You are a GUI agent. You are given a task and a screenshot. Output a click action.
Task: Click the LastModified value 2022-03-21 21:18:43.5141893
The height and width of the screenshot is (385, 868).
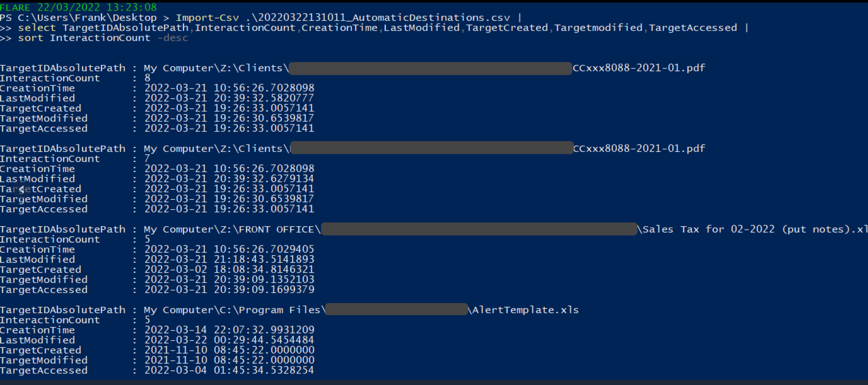pos(229,259)
